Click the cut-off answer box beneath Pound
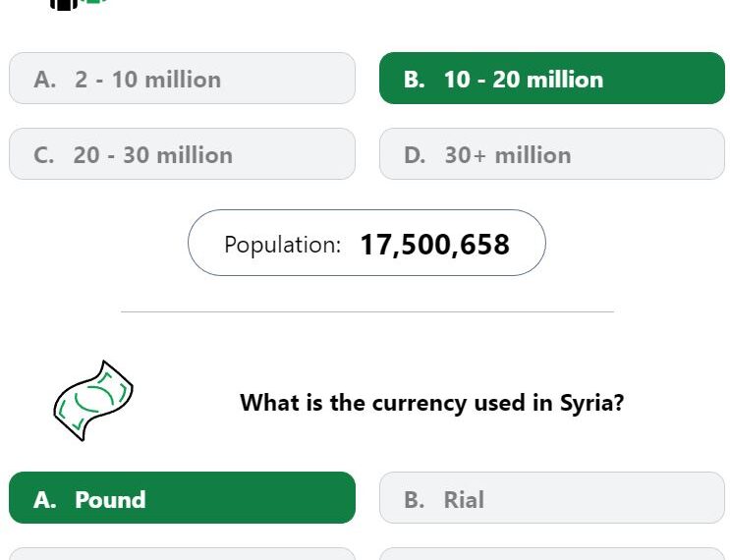 point(182,554)
